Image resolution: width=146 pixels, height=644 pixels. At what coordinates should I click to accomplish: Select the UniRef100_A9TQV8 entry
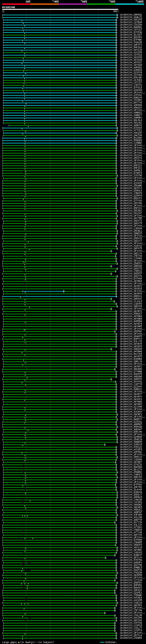tap(131, 60)
